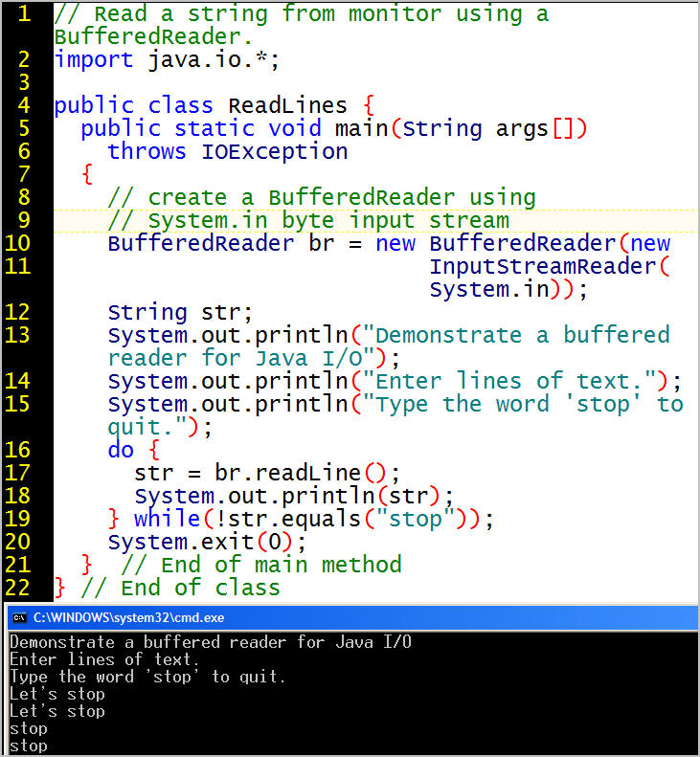
Task: Click line number 10 in the gutter
Action: [18, 243]
